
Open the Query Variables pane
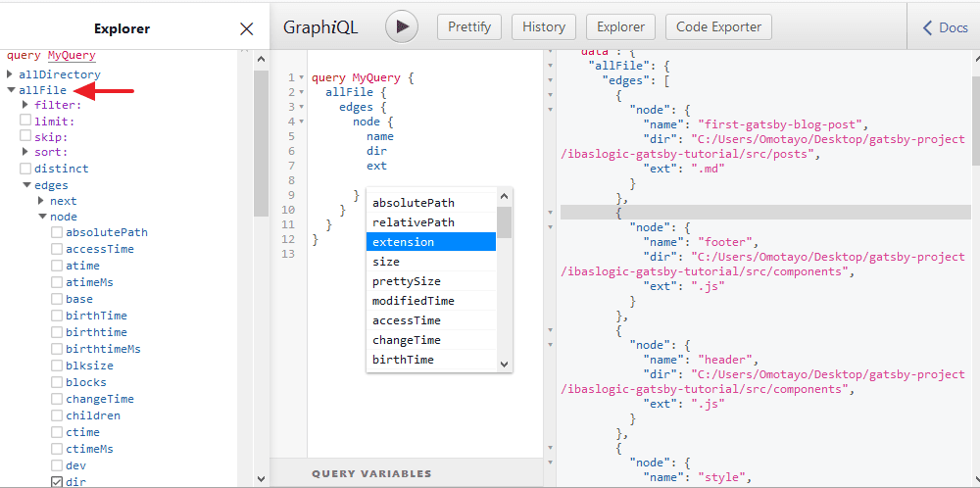(371, 473)
